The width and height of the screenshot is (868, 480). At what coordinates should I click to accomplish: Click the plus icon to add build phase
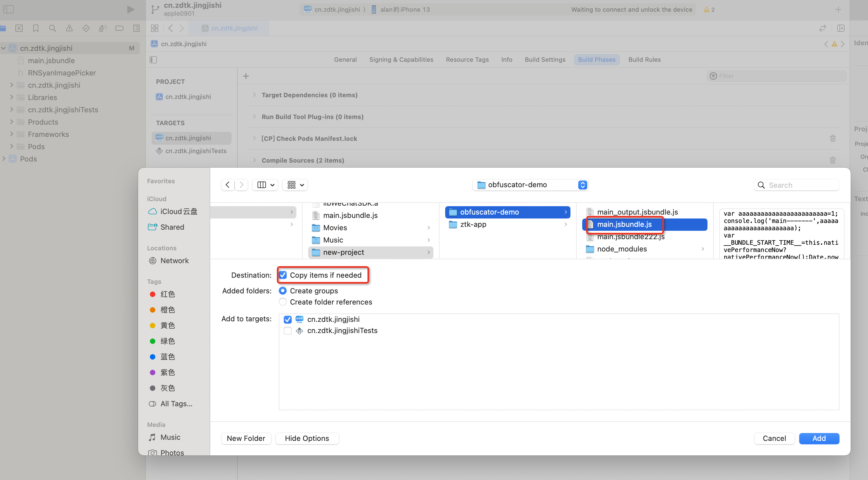(x=246, y=76)
